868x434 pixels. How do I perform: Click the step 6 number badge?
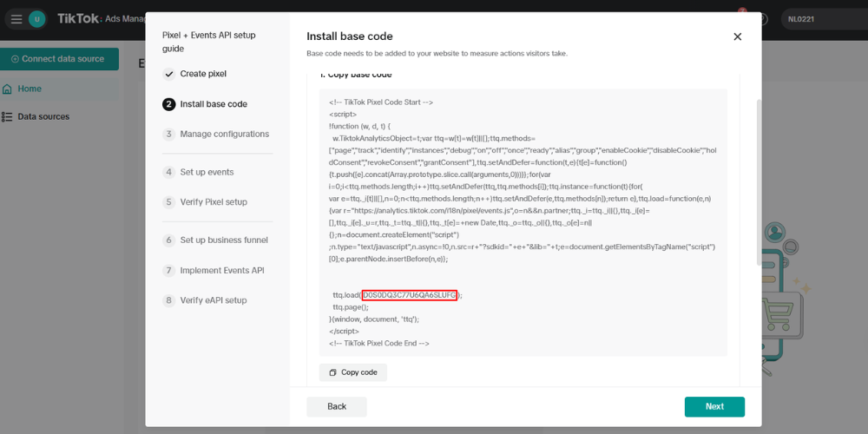pos(169,240)
